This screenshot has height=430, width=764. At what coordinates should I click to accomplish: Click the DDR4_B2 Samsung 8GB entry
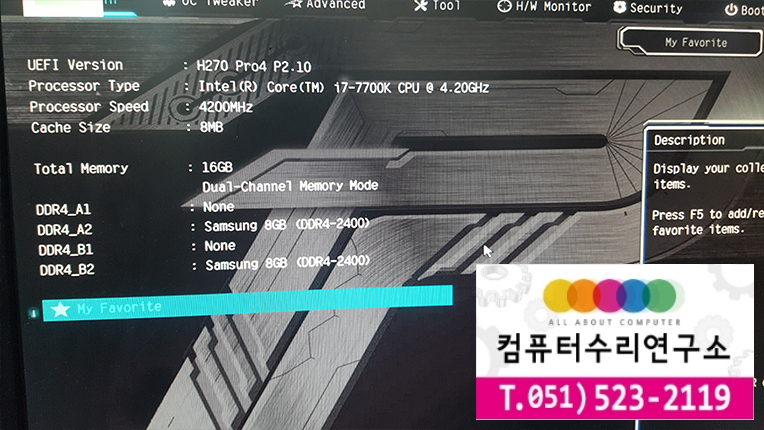pyautogui.click(x=288, y=263)
